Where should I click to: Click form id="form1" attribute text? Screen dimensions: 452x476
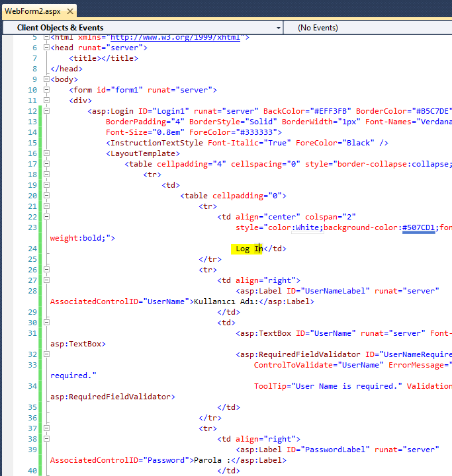(120, 90)
